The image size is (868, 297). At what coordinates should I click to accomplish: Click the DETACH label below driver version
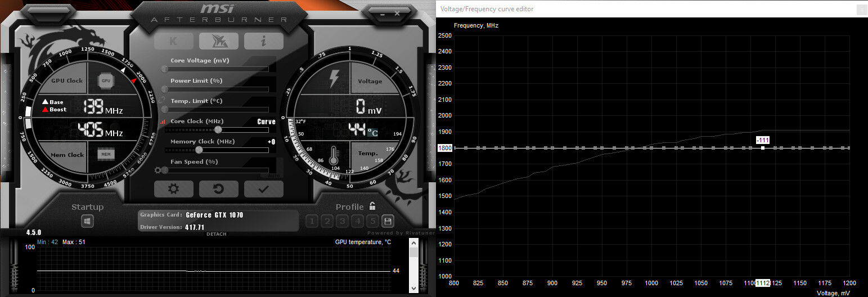click(217, 234)
